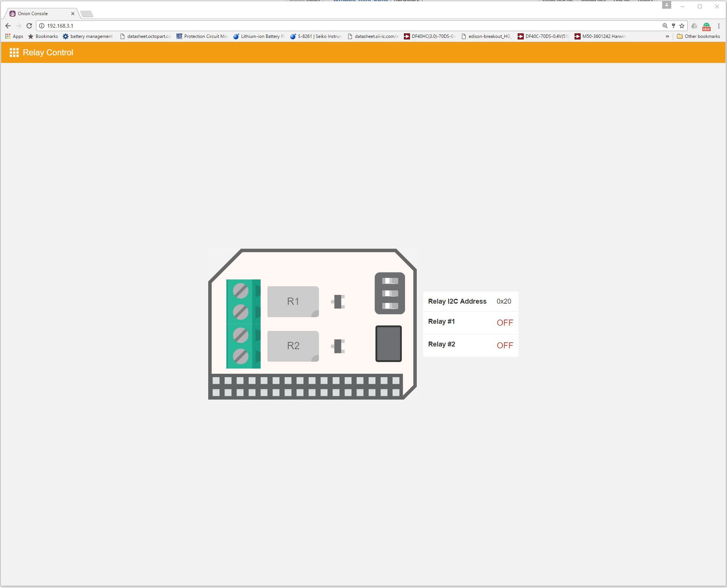Click the R1 relay on the board diagram
Screen dimensions: 727x588
293,301
